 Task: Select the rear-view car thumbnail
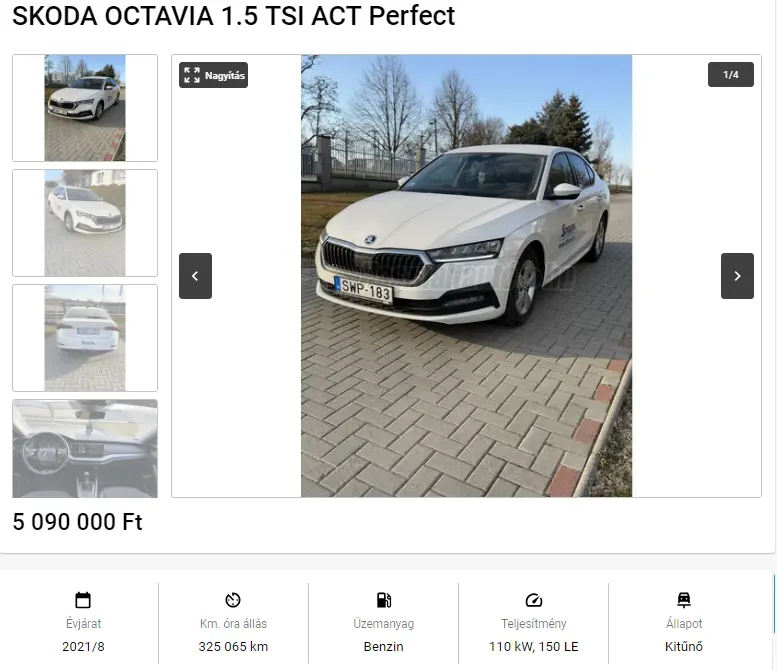pyautogui.click(x=85, y=338)
